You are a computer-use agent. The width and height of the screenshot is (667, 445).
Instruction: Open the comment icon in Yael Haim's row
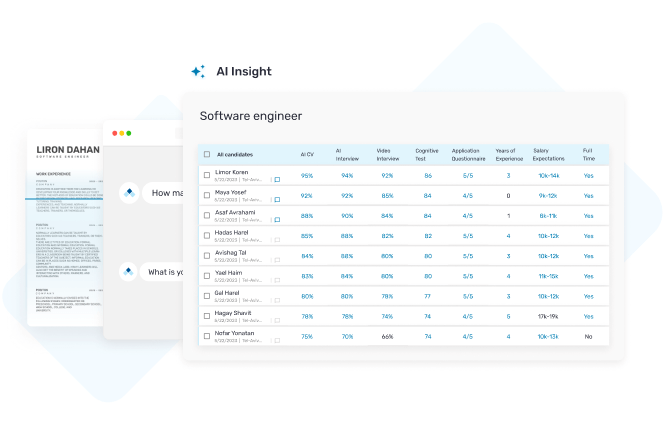pos(277,280)
